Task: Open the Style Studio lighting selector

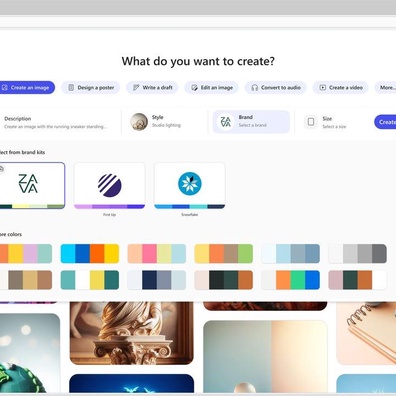Action: coord(165,122)
